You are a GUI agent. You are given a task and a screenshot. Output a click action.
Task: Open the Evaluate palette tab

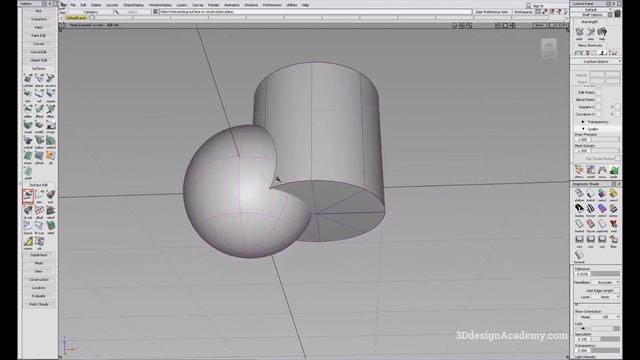(x=39, y=296)
